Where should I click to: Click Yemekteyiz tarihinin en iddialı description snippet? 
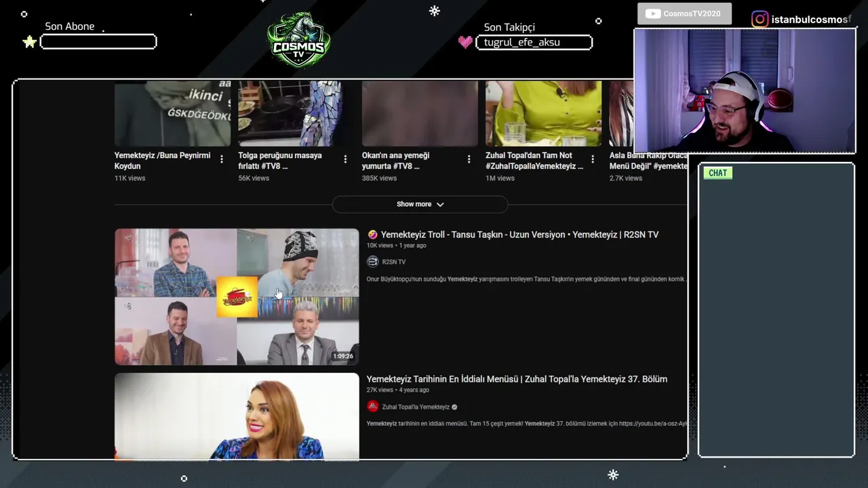coord(527,424)
